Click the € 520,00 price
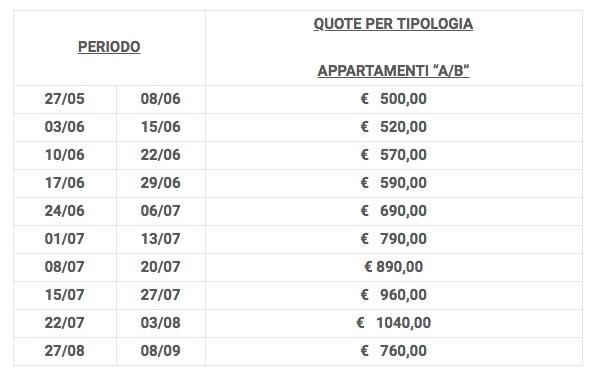 [394, 127]
